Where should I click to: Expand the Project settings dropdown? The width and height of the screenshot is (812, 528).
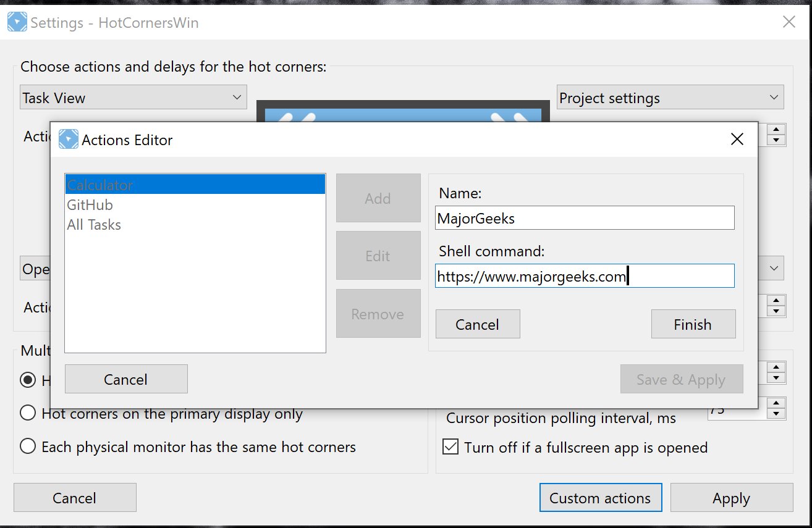click(x=670, y=98)
